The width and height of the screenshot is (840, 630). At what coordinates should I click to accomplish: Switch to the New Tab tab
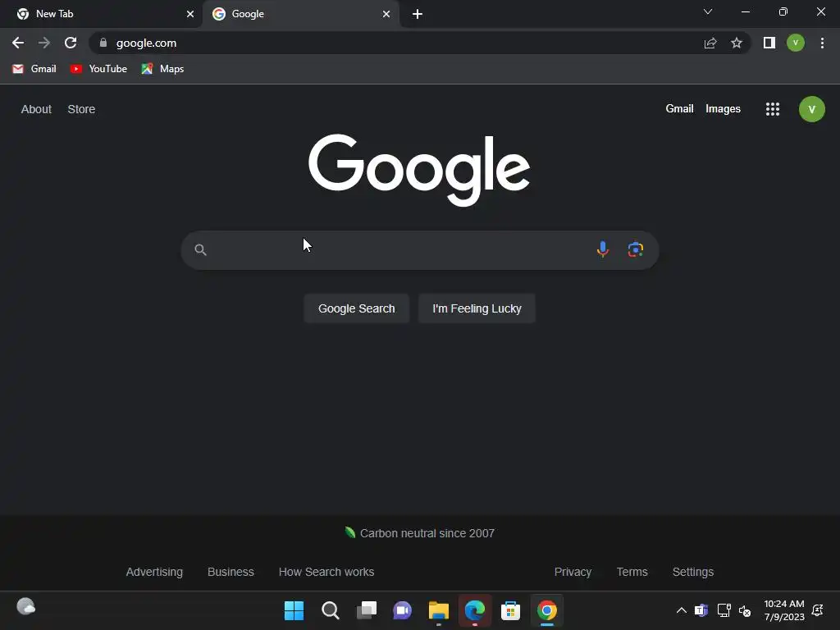pyautogui.click(x=101, y=14)
